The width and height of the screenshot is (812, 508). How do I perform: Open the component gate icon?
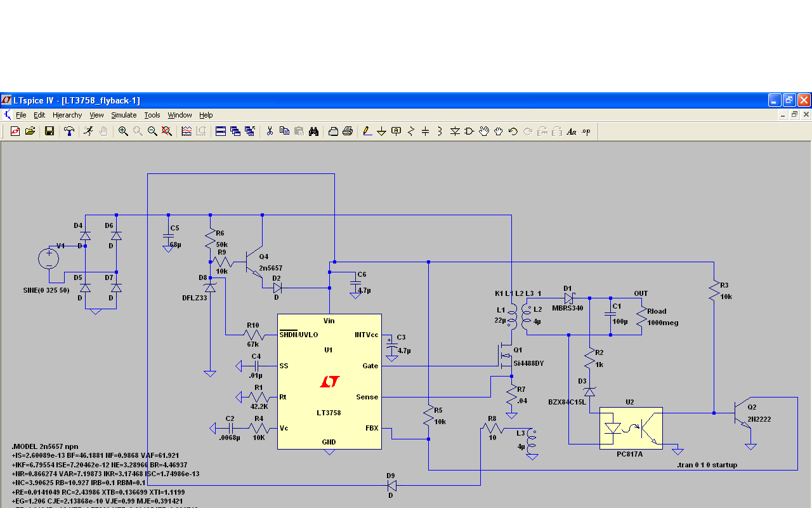[469, 131]
